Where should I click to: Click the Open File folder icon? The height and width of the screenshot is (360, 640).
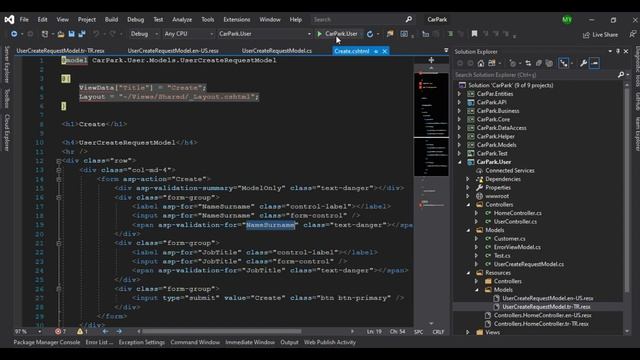(x=60, y=34)
